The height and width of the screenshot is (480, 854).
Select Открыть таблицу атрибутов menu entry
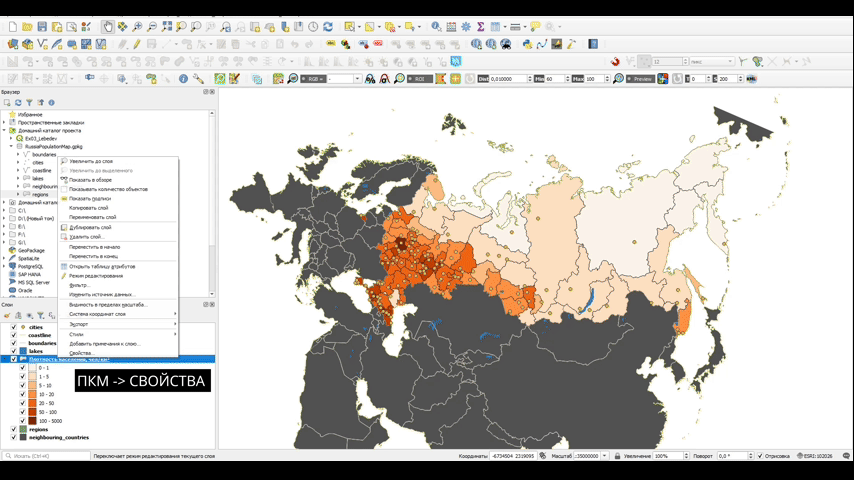tap(102, 266)
